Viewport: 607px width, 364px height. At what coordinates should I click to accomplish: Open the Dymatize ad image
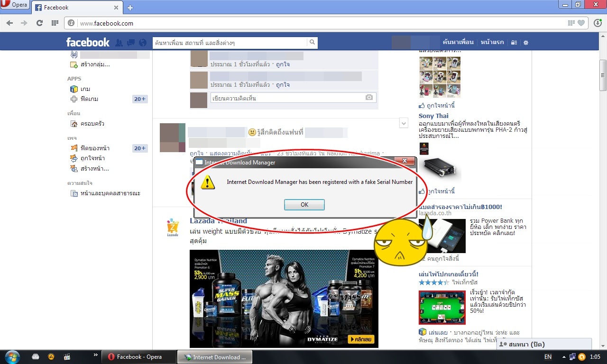click(284, 299)
